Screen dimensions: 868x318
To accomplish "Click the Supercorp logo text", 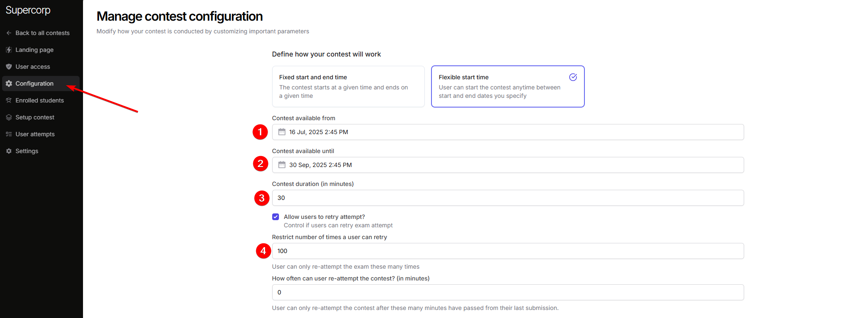I will [x=28, y=10].
